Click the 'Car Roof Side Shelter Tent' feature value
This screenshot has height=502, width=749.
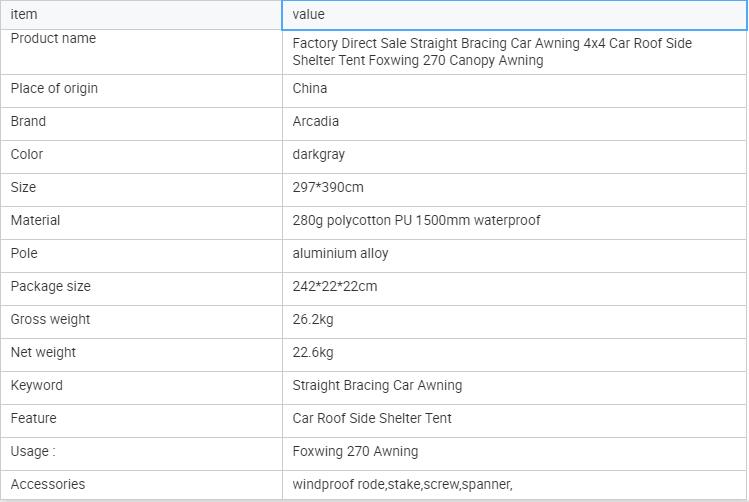(x=372, y=418)
